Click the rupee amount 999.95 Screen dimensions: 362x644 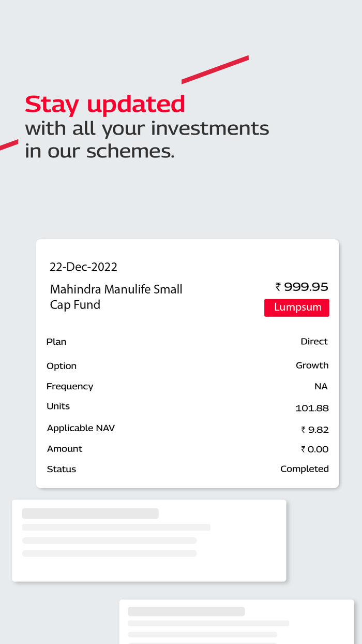pos(302,286)
